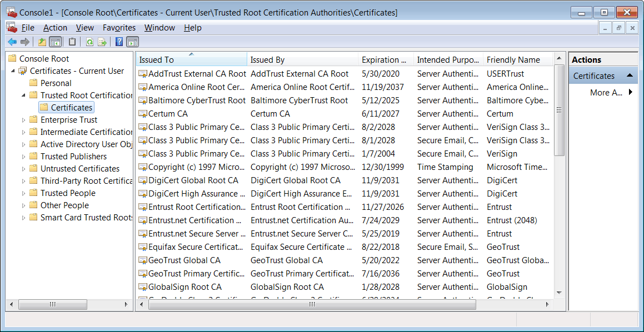
Task: Click the Forward arrow in the toolbar
Action: 24,42
